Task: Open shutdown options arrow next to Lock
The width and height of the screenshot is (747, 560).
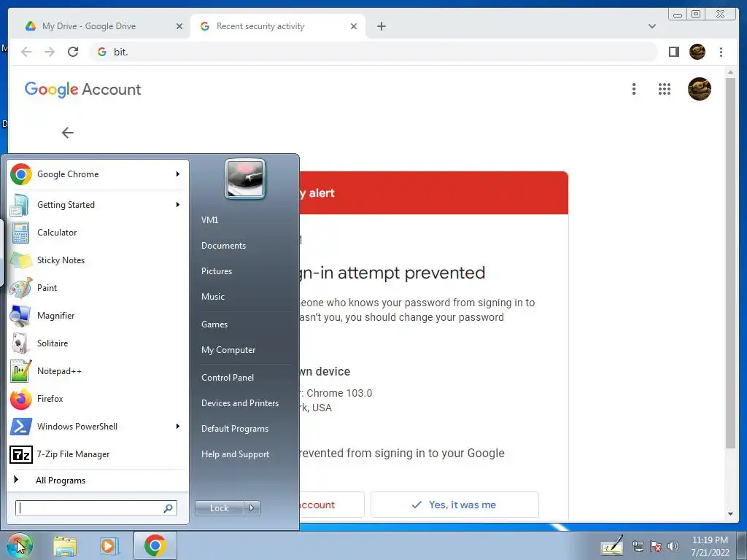Action: (x=252, y=508)
